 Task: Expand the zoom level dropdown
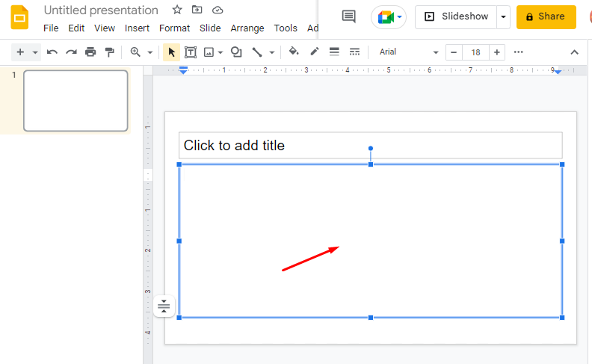[x=150, y=52]
